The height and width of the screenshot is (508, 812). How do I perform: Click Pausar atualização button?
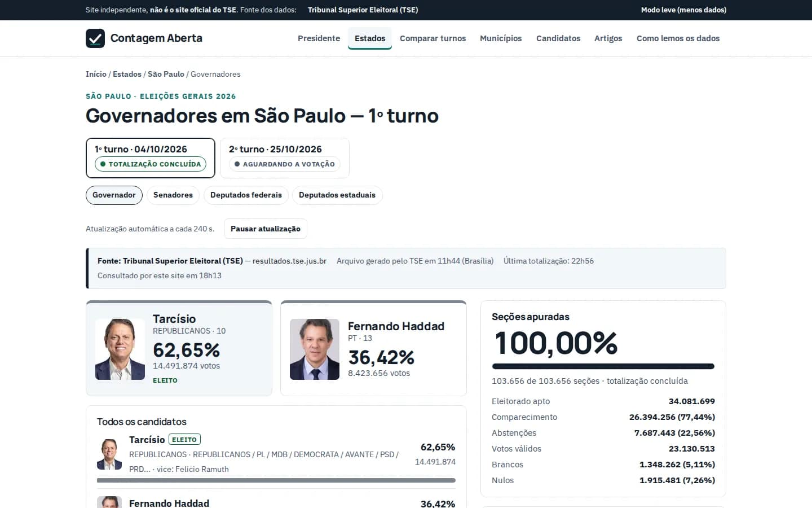pos(266,229)
